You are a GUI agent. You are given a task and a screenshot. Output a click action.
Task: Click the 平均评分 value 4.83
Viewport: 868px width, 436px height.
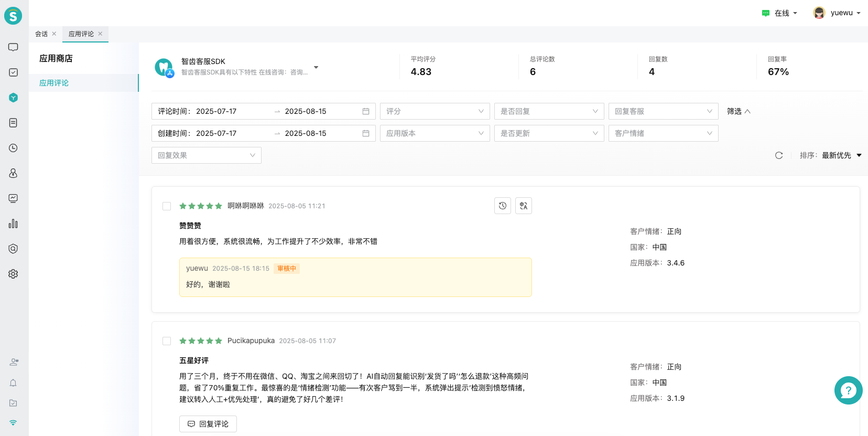pyautogui.click(x=421, y=72)
